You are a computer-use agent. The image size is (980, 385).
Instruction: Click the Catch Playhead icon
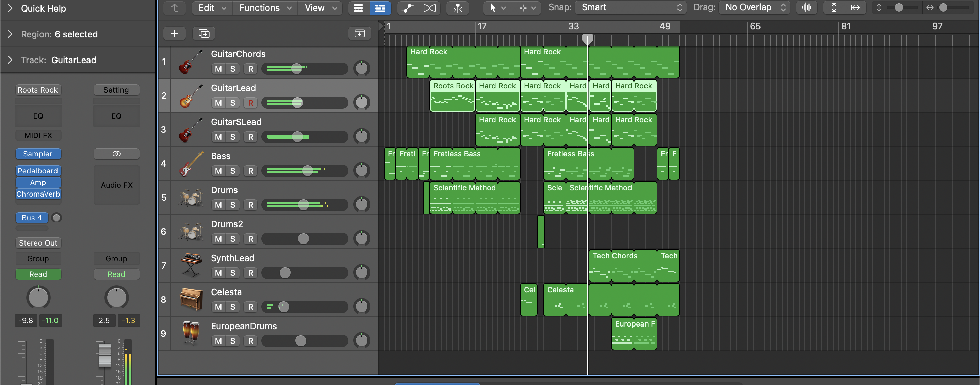(x=458, y=8)
